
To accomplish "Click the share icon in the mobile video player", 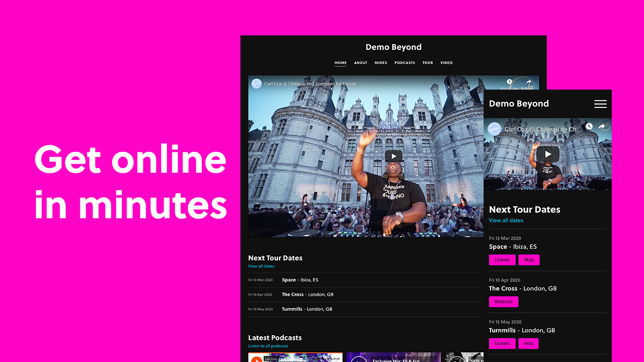I will click(x=602, y=126).
